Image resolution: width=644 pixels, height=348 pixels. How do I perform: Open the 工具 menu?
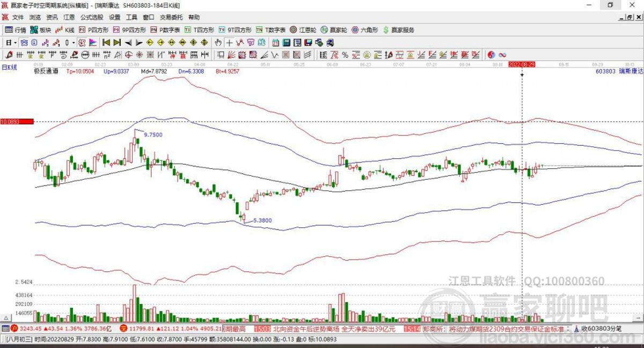(x=131, y=17)
